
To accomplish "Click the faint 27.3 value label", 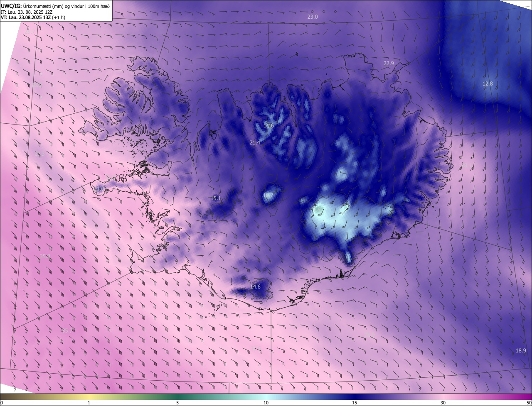I will point(39,154).
